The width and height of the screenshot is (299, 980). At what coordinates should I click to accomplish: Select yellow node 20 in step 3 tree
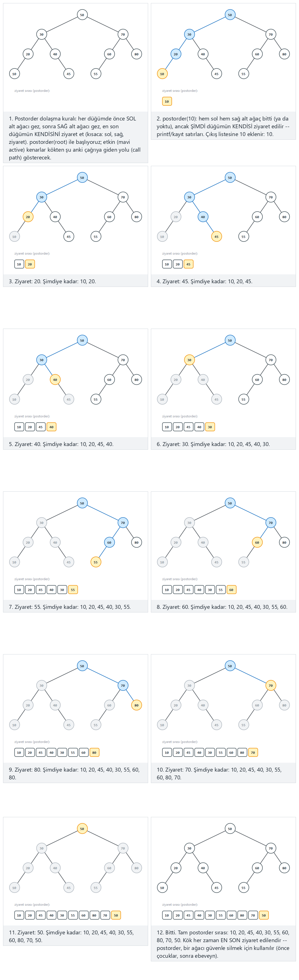(x=28, y=217)
